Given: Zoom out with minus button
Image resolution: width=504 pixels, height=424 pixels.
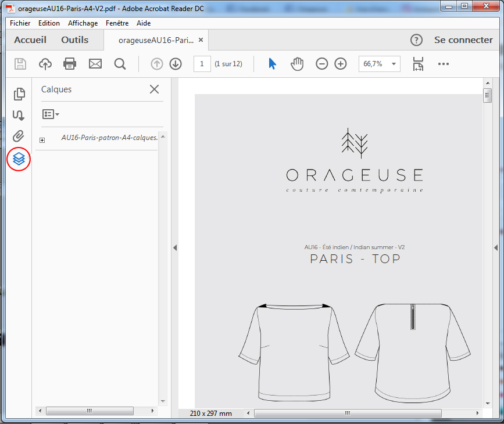Looking at the screenshot, I should click(x=321, y=64).
